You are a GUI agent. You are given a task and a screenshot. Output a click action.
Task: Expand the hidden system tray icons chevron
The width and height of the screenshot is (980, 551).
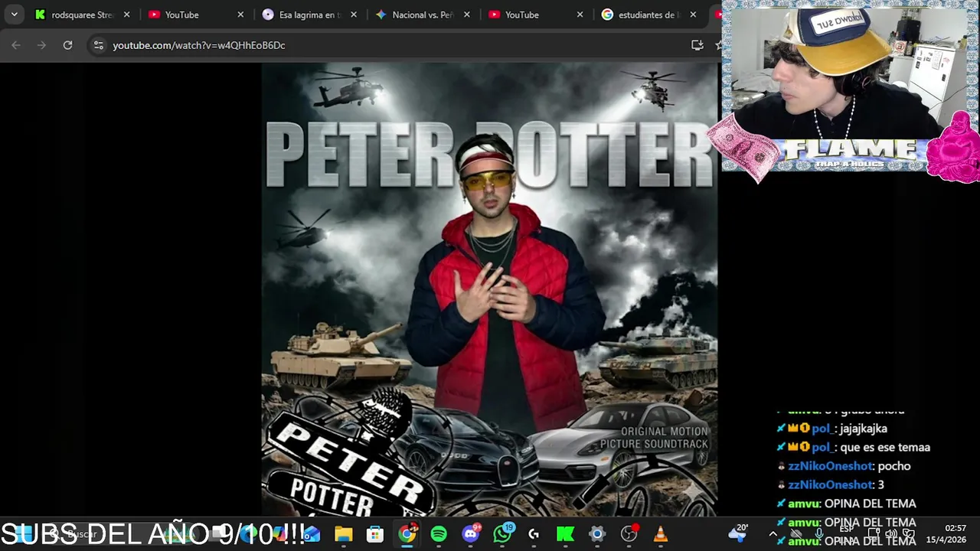pos(773,534)
